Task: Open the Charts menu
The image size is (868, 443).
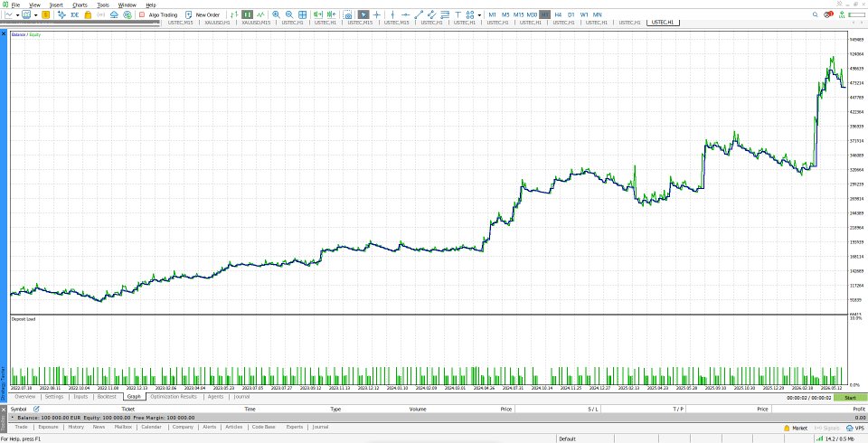Action: pos(80,5)
